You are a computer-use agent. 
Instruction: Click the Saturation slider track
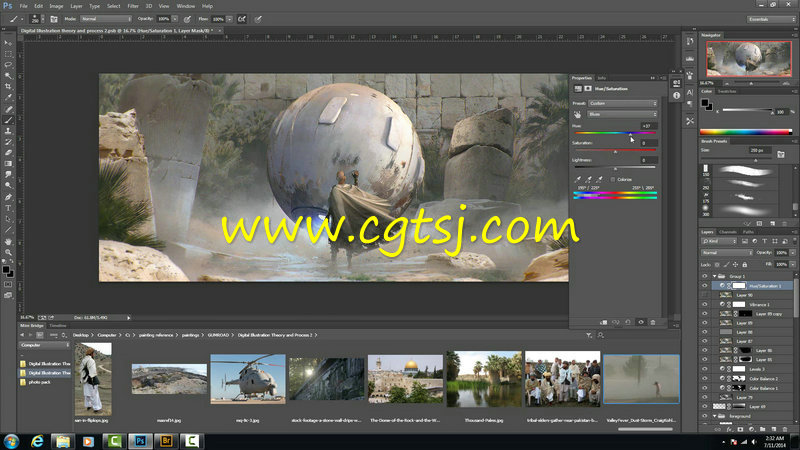coord(615,150)
